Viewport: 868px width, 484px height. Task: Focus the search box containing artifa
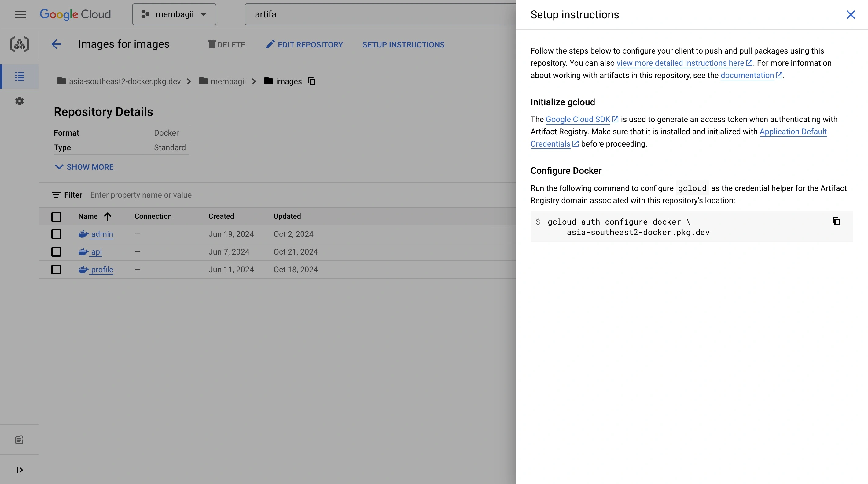click(x=380, y=14)
